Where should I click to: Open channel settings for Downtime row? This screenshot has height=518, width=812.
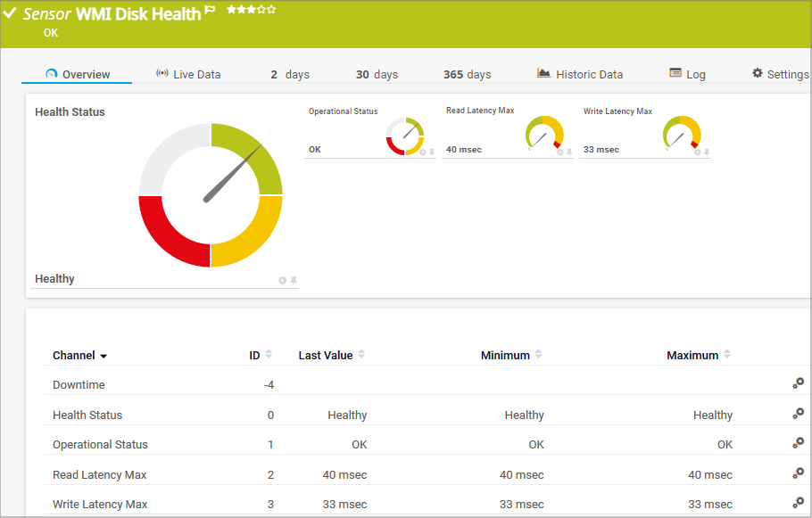tap(798, 383)
